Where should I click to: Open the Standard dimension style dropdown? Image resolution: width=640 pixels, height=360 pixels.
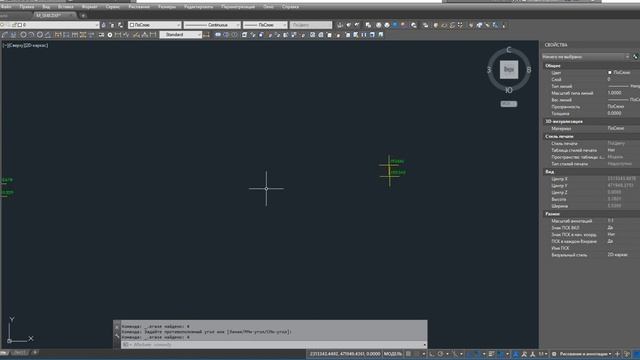click(x=180, y=35)
